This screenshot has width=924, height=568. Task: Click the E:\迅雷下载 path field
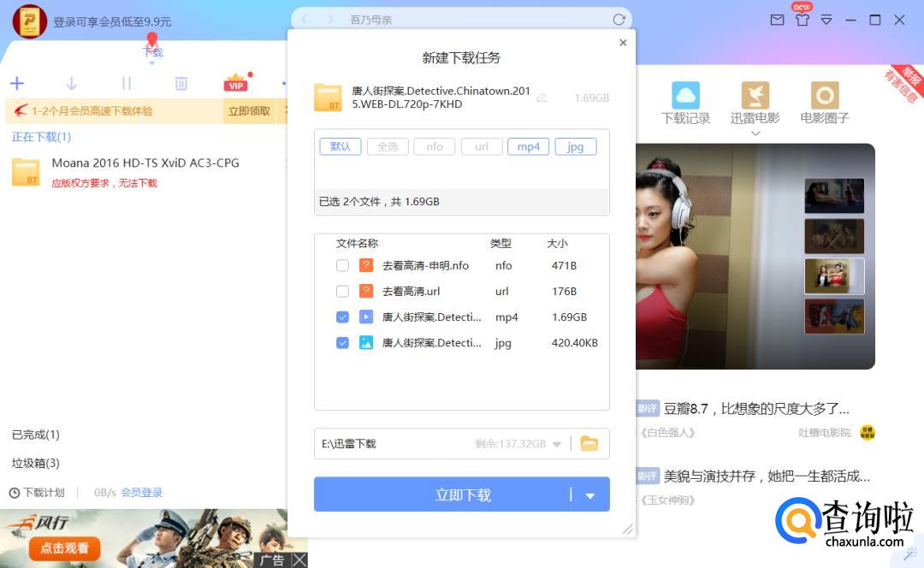click(x=461, y=444)
